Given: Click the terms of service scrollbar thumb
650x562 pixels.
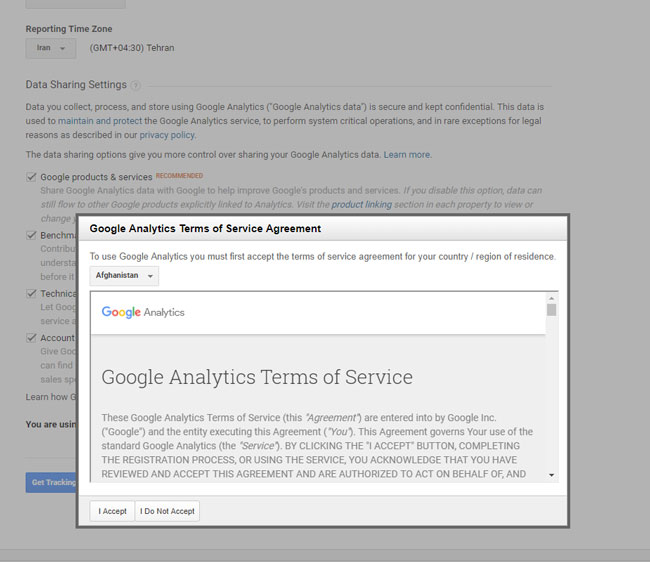Looking at the screenshot, I should [x=551, y=310].
